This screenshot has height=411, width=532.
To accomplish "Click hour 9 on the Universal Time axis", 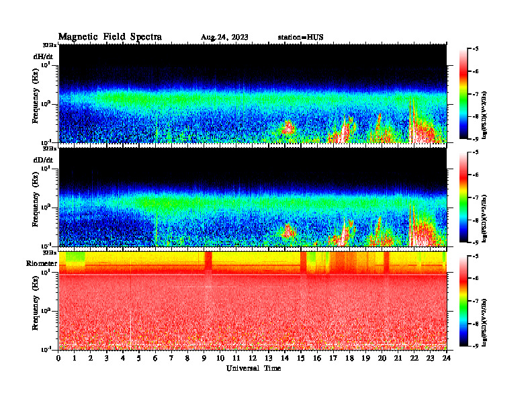I will coord(204,358).
